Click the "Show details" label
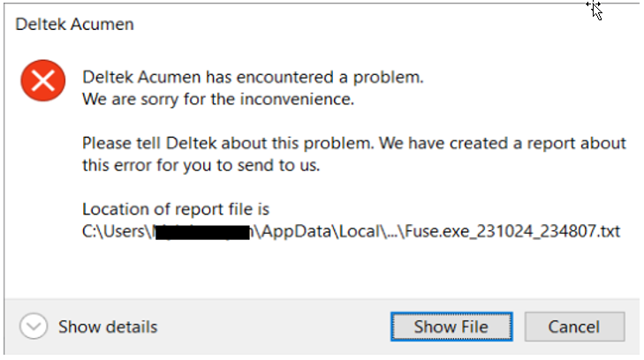Image resolution: width=644 pixels, height=360 pixels. (108, 326)
